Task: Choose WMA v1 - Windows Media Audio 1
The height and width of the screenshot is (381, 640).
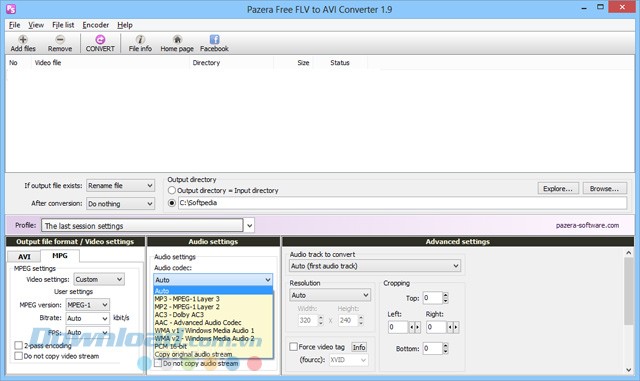Action: coord(213,330)
